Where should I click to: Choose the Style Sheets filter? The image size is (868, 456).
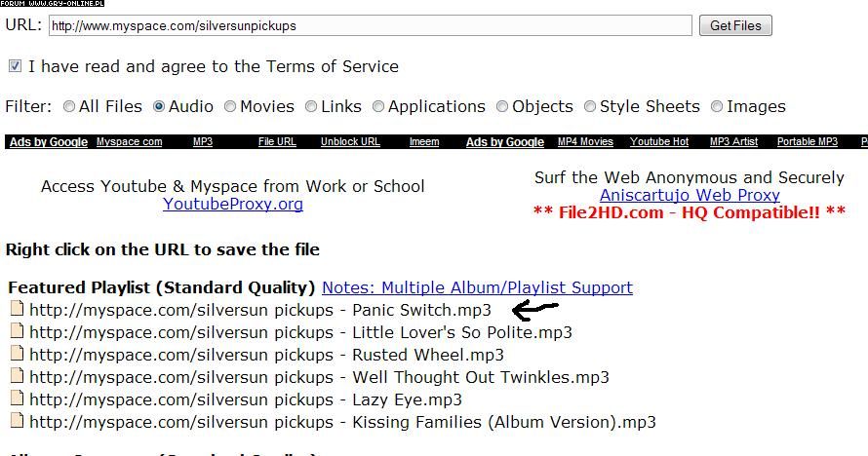click(590, 107)
